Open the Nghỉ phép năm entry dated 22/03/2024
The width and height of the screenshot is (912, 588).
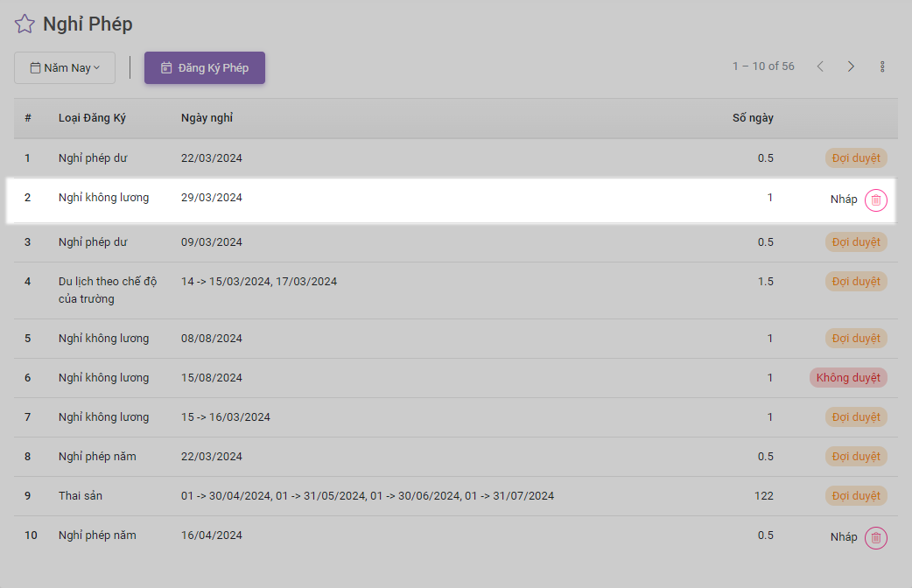coord(97,457)
